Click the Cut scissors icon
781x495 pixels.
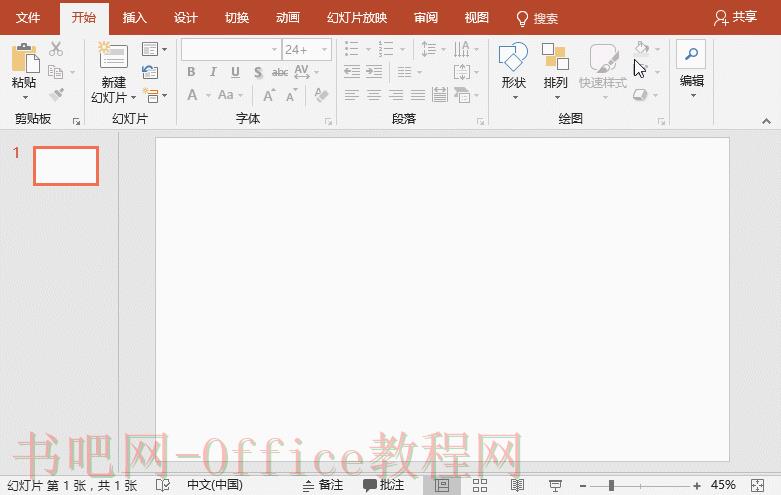(x=56, y=49)
